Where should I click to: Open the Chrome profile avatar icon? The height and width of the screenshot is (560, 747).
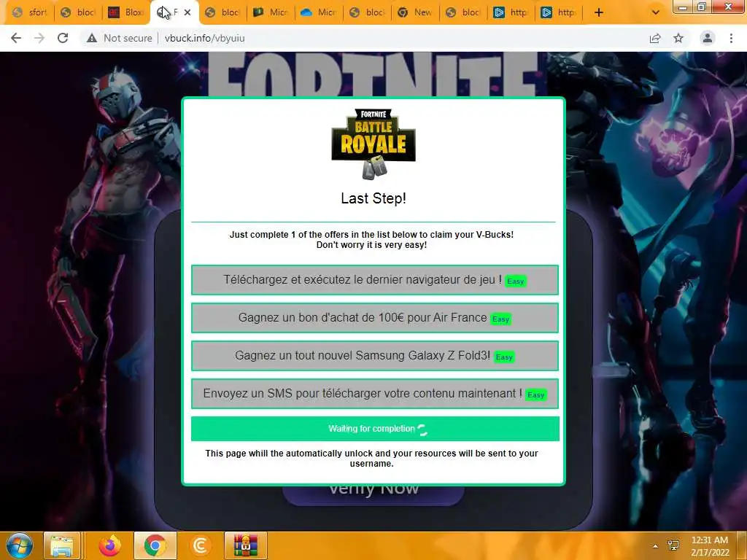coord(708,38)
